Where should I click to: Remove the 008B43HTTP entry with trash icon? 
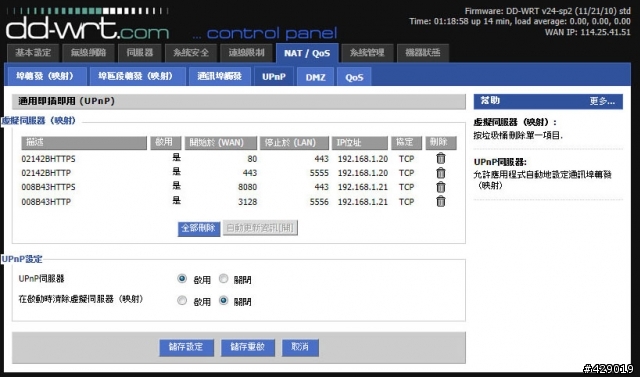[440, 201]
